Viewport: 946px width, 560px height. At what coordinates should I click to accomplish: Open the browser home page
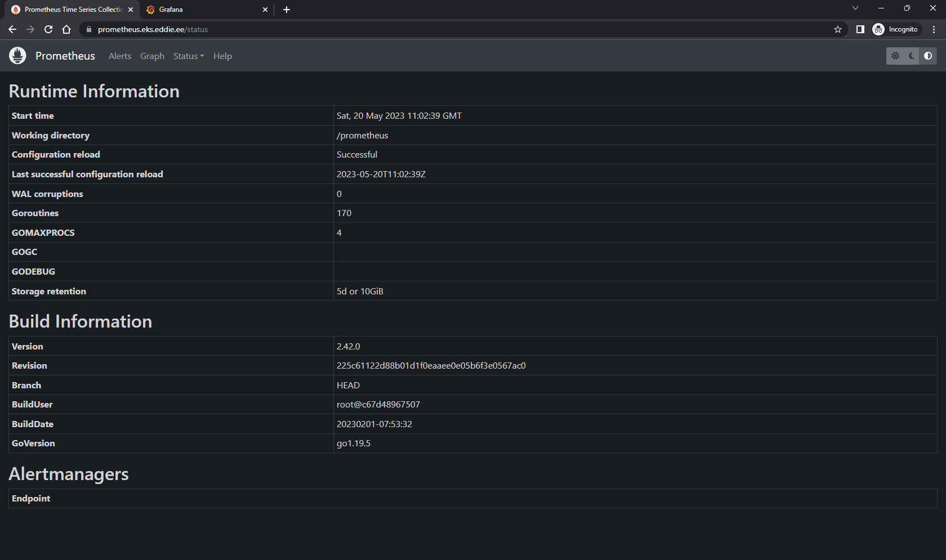[66, 29]
